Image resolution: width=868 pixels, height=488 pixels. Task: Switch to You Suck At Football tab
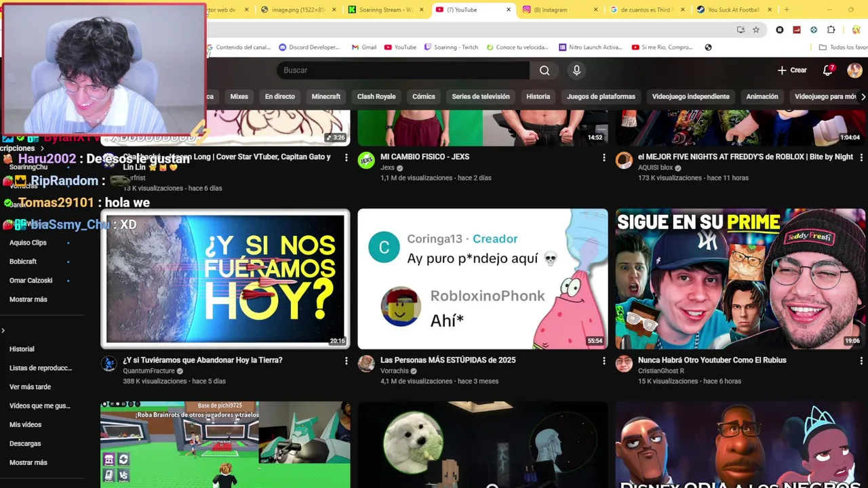point(734,9)
